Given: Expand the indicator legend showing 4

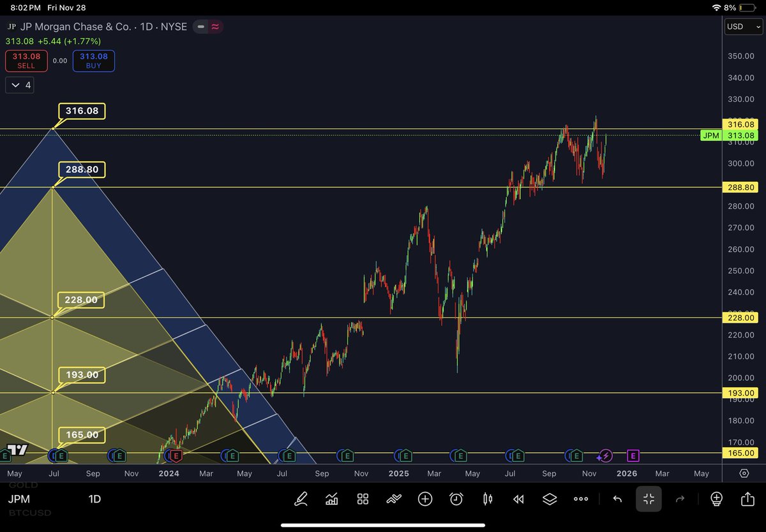Looking at the screenshot, I should (x=21, y=85).
